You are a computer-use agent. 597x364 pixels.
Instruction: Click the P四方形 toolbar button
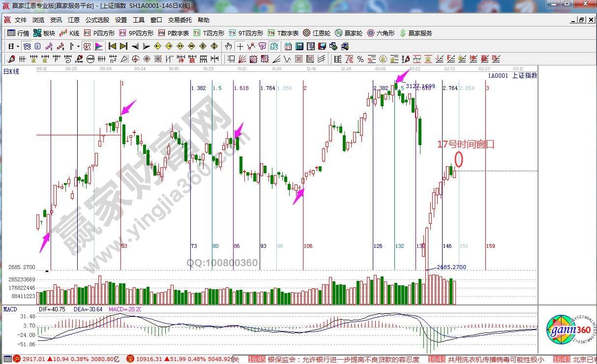tap(99, 33)
